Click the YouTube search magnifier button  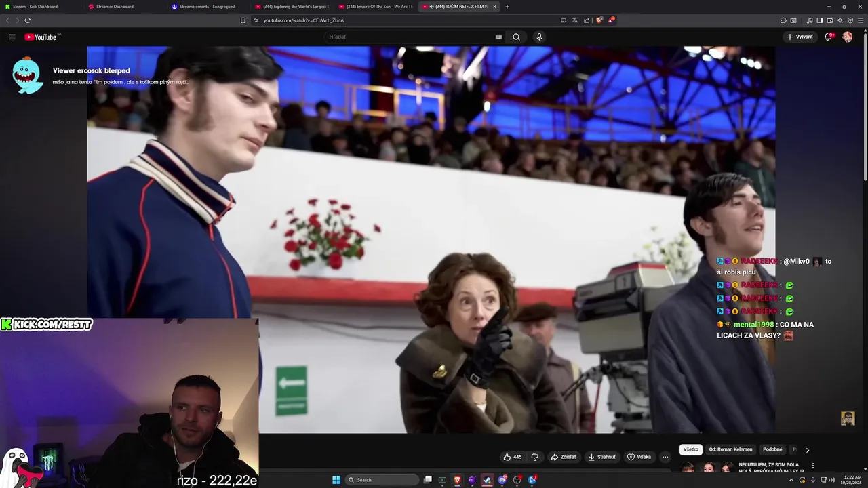point(516,37)
